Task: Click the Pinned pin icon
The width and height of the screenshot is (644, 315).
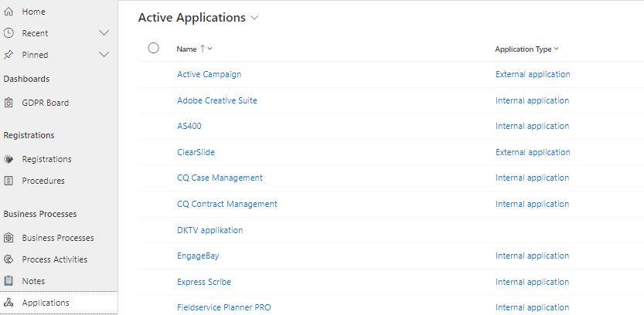Action: pos(9,55)
